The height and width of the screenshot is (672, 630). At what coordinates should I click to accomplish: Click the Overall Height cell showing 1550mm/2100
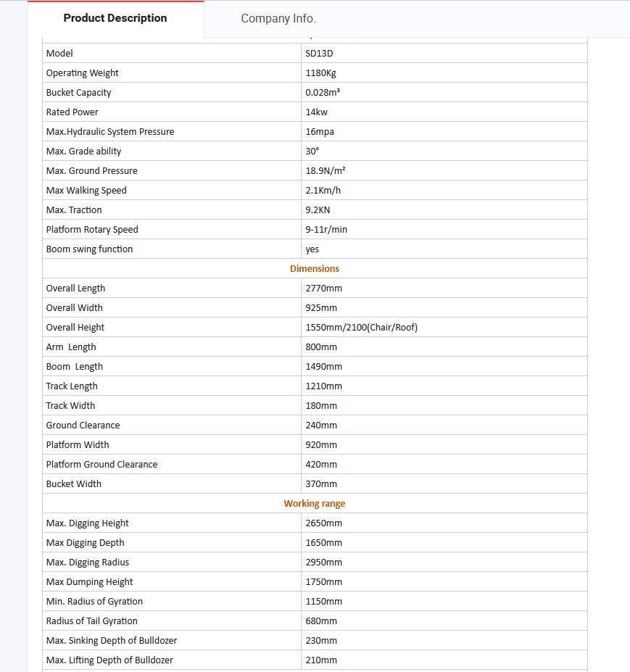point(360,327)
